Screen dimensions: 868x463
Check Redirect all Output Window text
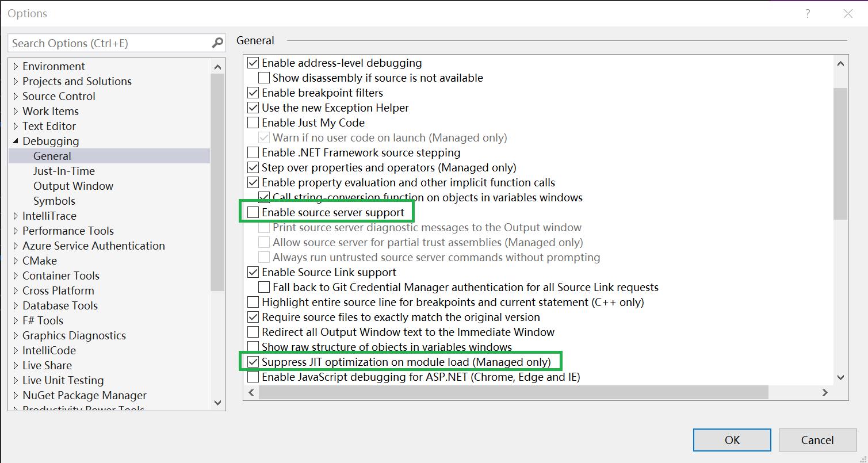[x=253, y=332]
